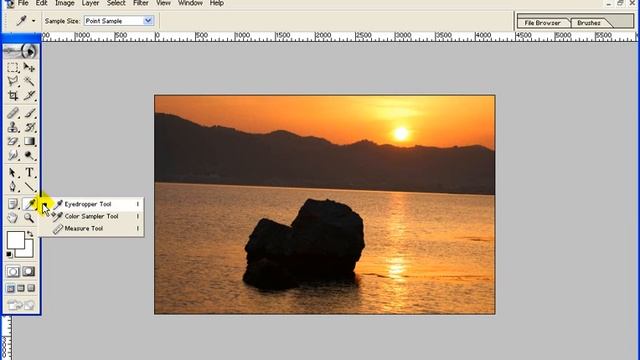The height and width of the screenshot is (360, 640).
Task: Select the Dodge tool
Action: [x=29, y=156]
